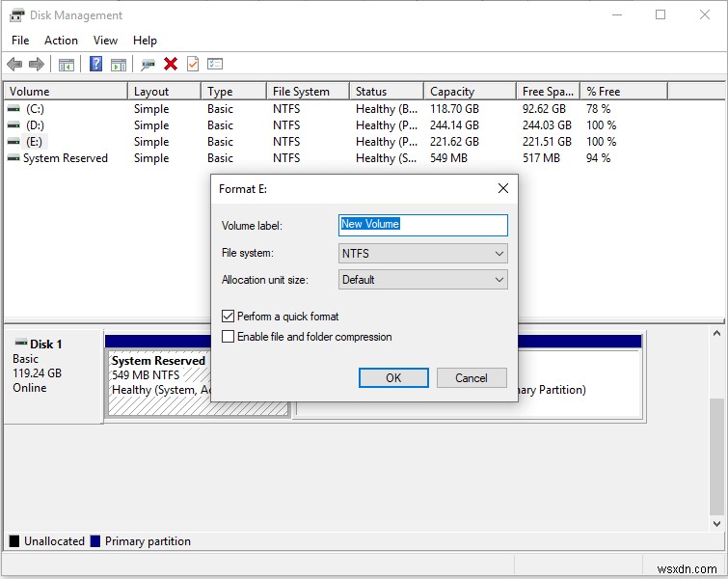Sort by the % Free column header
Screen dimensions: 728x579
tap(624, 91)
